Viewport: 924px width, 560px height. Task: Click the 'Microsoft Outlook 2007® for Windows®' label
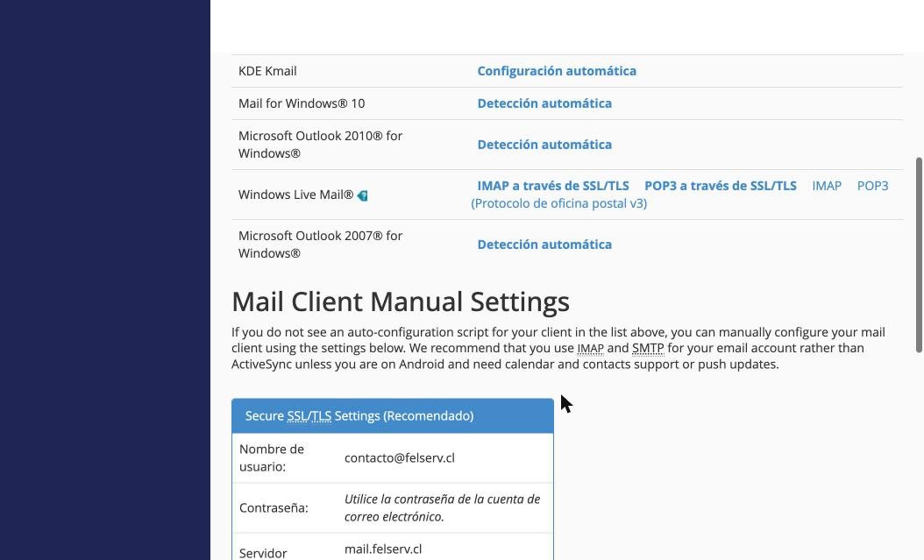[321, 245]
